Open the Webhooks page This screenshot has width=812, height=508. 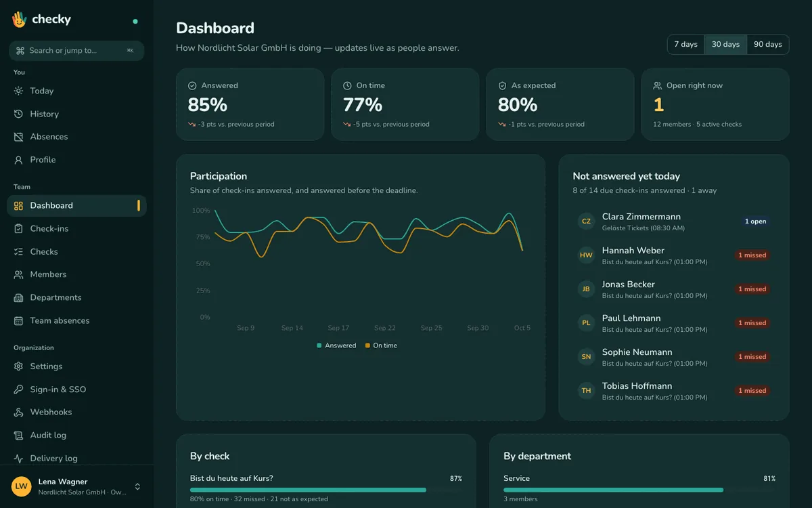point(76,412)
